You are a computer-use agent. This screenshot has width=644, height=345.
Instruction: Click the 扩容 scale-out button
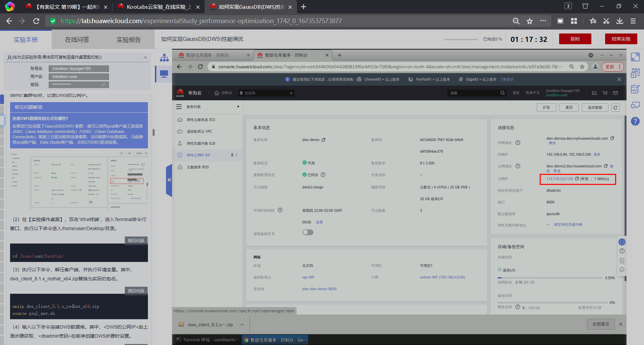coord(546,108)
